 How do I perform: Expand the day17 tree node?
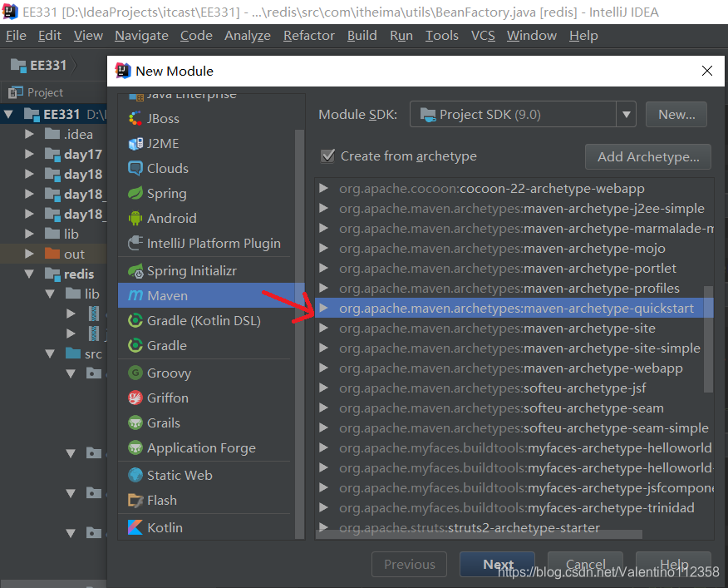29,154
